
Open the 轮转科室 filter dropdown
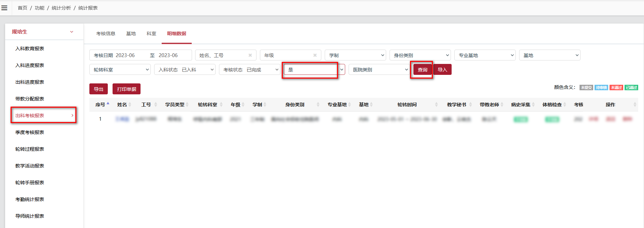point(120,70)
